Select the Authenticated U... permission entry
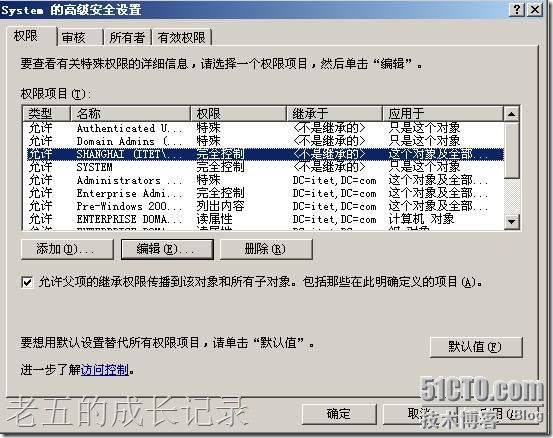The width and height of the screenshot is (553, 438). point(265,128)
